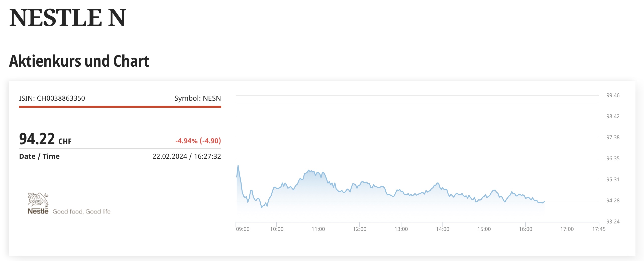Click the red -4.94% (-4.90) change value

(x=198, y=141)
